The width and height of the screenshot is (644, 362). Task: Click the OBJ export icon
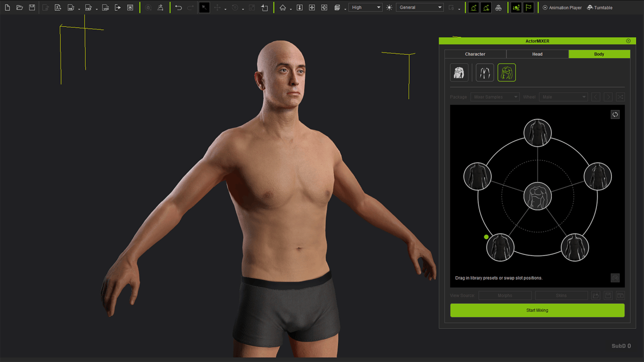pos(71,8)
